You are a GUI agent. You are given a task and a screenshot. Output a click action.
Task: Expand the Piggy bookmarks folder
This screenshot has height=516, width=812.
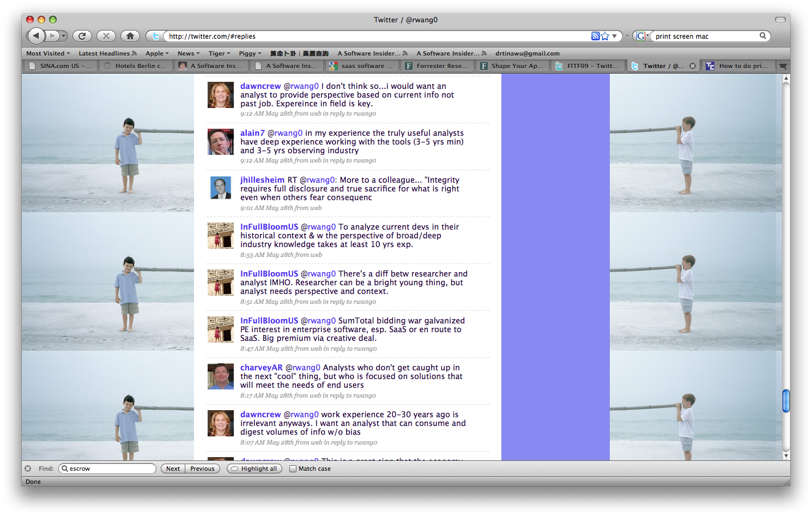(x=250, y=53)
